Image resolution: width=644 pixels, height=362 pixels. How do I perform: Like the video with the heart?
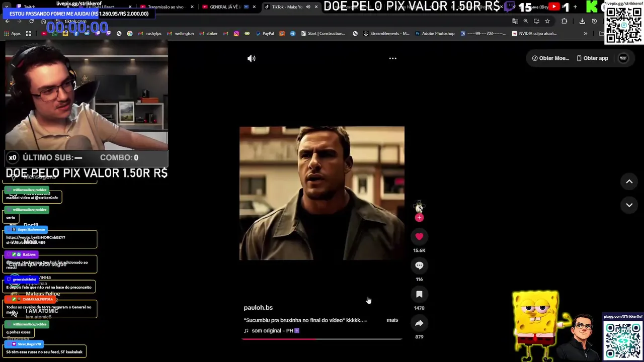pos(419,236)
